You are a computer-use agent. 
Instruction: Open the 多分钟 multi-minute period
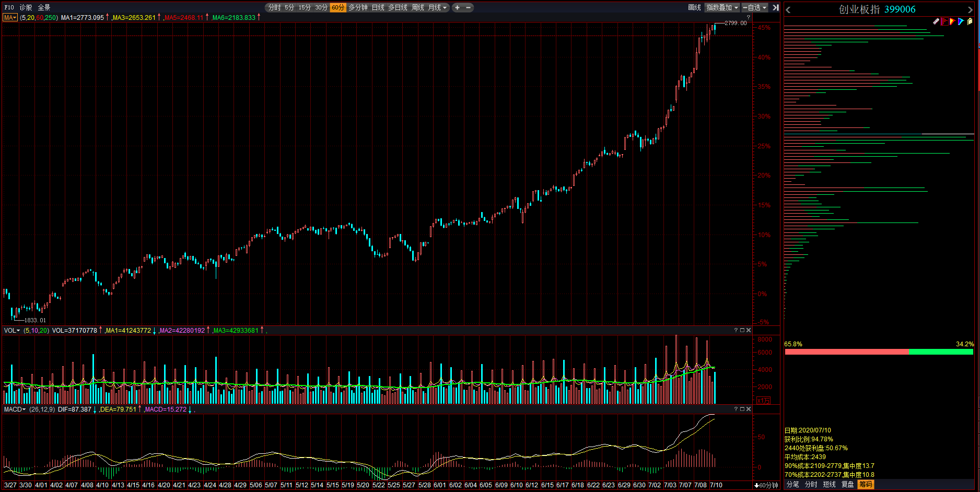pos(358,8)
